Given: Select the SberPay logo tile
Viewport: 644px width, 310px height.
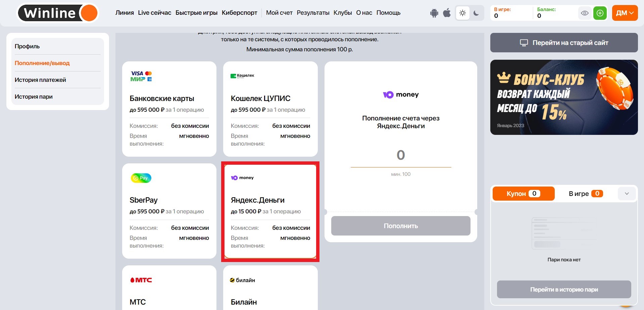Looking at the screenshot, I should 141,178.
